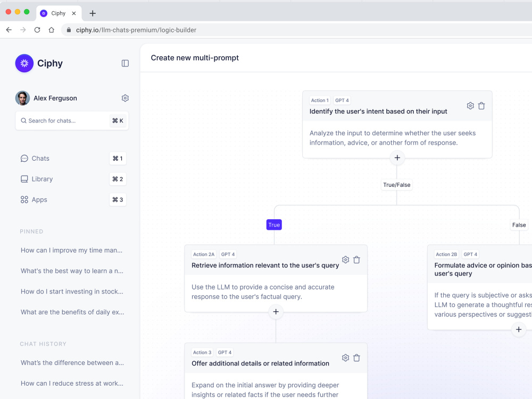Click GPT 4 model tag on Action 2A
Image resolution: width=532 pixels, height=399 pixels.
(x=228, y=254)
